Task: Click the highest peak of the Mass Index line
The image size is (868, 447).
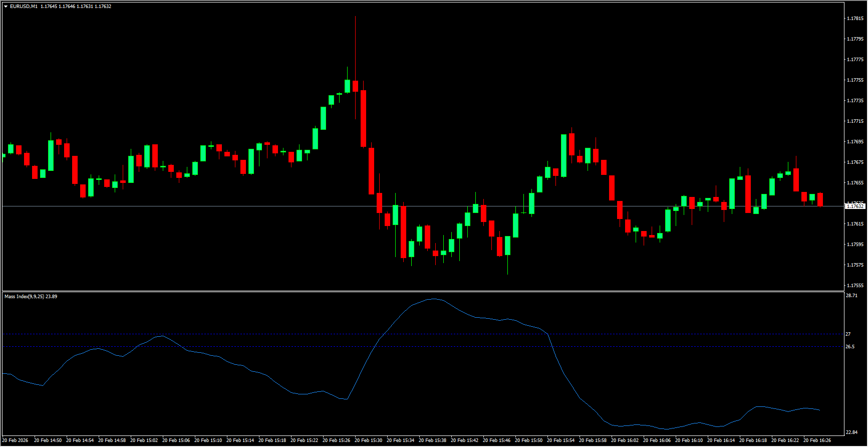Action: click(433, 299)
